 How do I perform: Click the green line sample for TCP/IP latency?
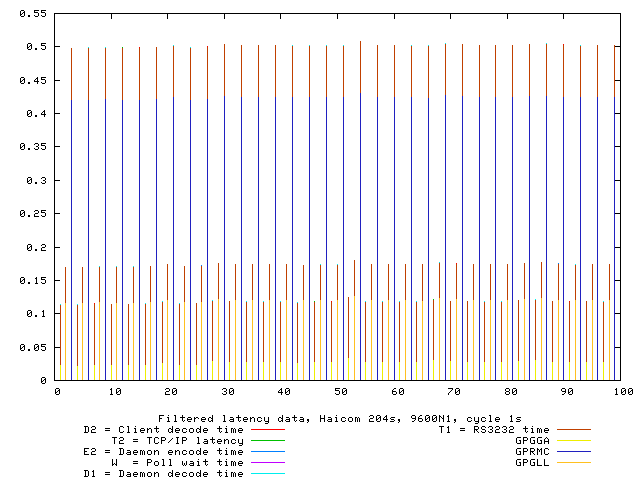(268, 440)
